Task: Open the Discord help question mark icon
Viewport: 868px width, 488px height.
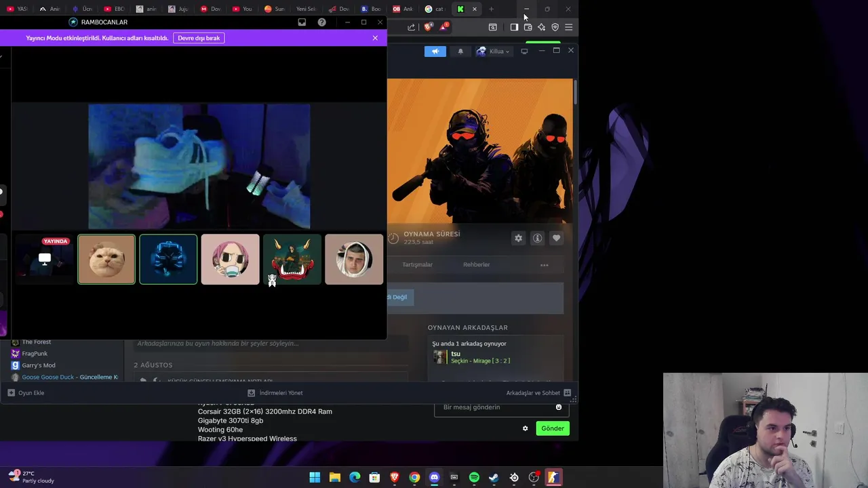Action: click(321, 22)
